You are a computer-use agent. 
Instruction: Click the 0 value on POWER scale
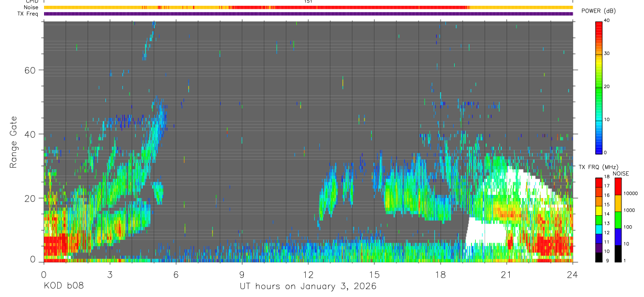(606, 152)
